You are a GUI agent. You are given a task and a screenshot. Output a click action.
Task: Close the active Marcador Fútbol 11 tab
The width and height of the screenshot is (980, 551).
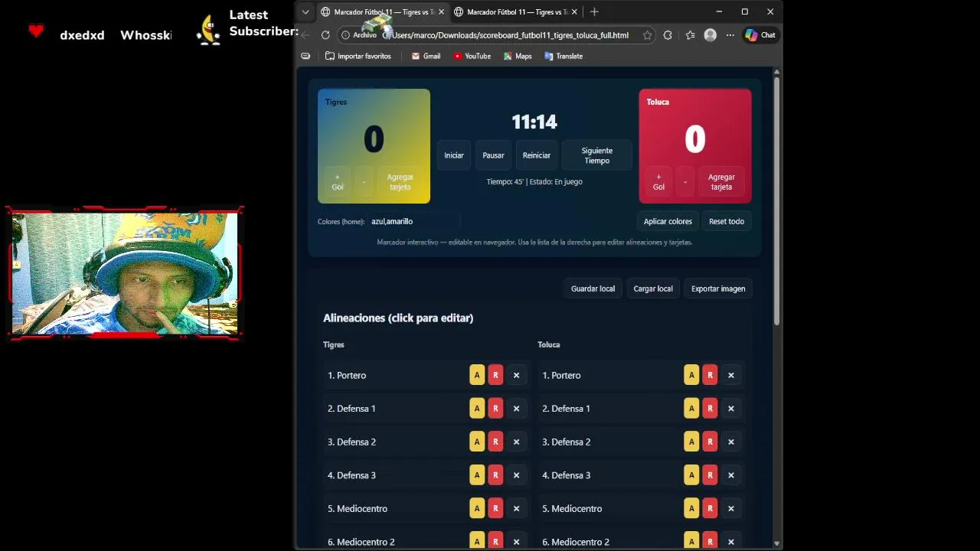point(441,12)
